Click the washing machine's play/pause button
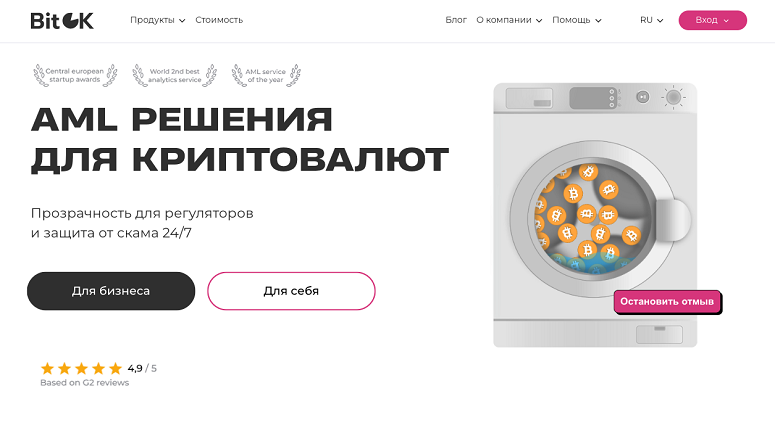 [643, 97]
